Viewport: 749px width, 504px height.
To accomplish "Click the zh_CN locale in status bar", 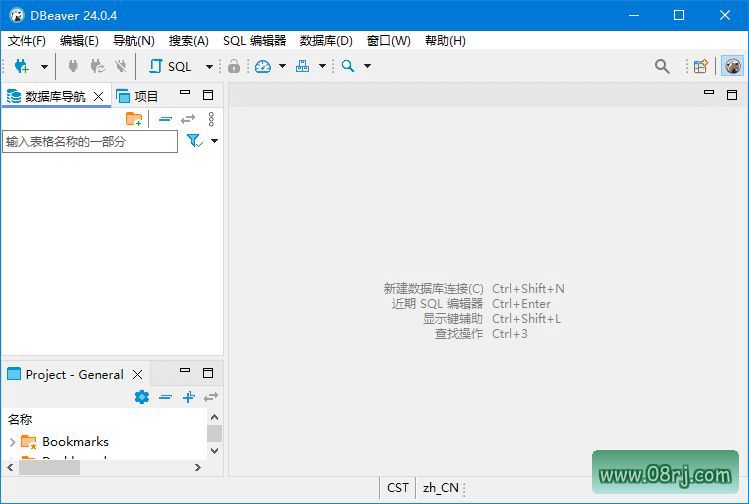I will (x=440, y=488).
